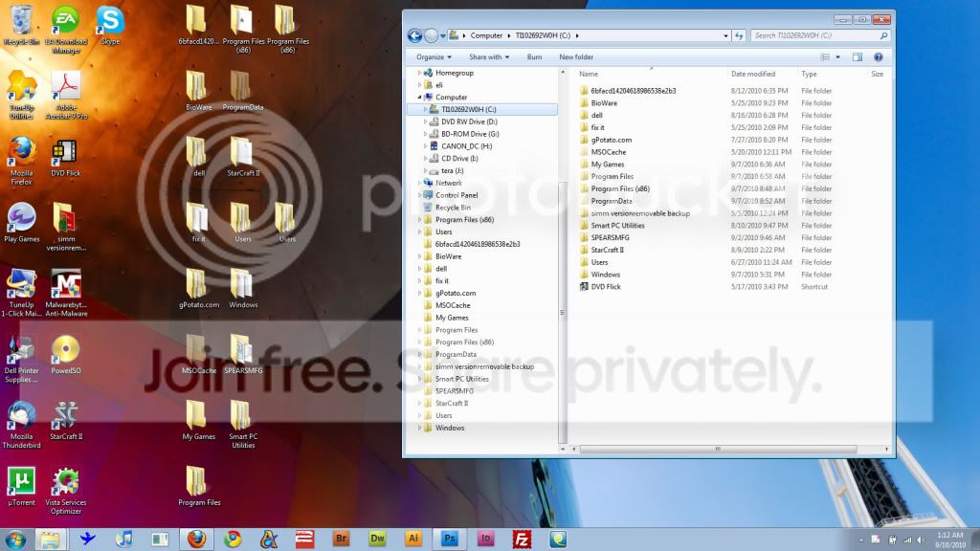Click the horizontal scrollbar of file list
Image resolution: width=980 pixels, height=551 pixels.
(x=718, y=449)
